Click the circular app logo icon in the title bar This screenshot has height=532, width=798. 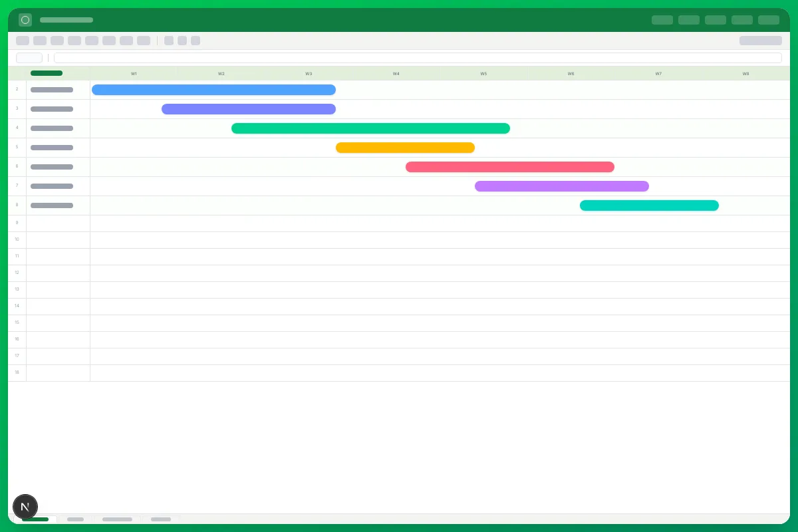25,20
